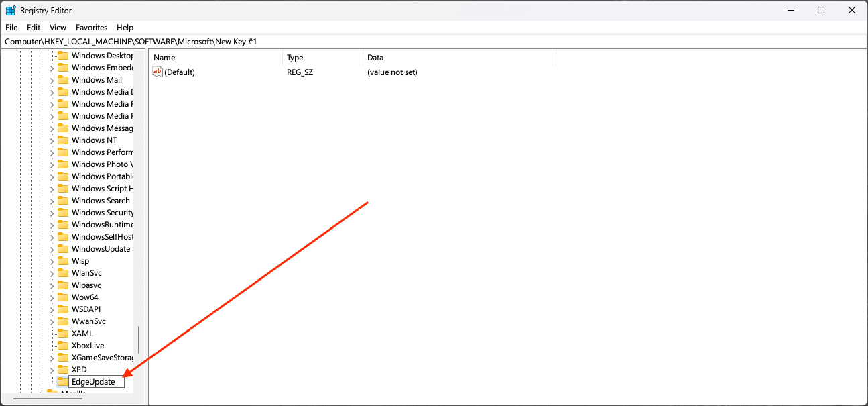Click the '(value not set)' data cell
The height and width of the screenshot is (406, 868).
[x=392, y=72]
